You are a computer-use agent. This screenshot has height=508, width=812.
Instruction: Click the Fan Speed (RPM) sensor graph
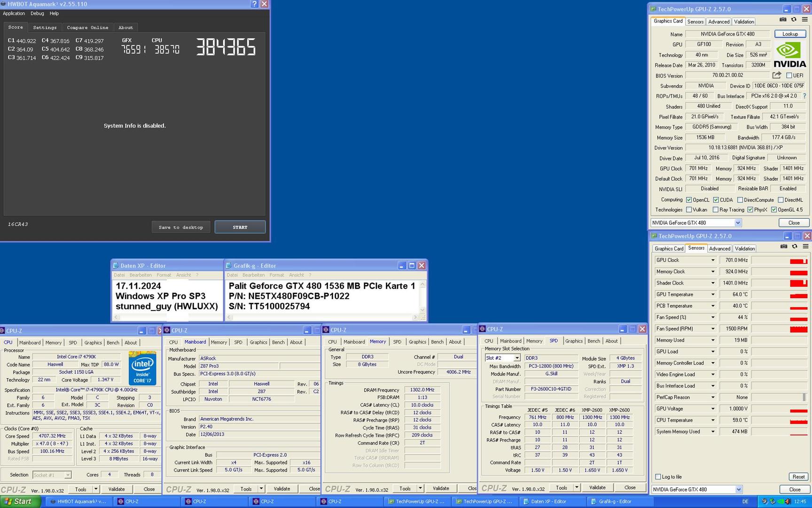coord(780,329)
